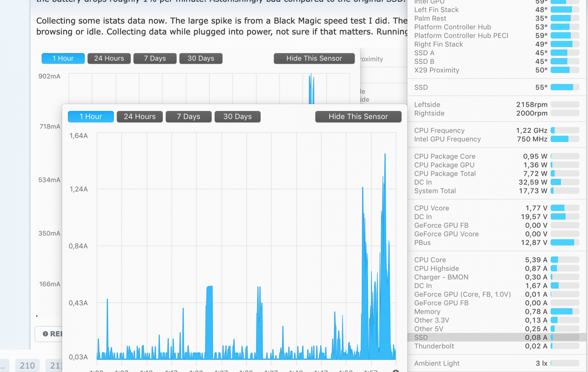This screenshot has width=588, height=372.
Task: Click the PBus voltage level bar
Action: click(564, 243)
